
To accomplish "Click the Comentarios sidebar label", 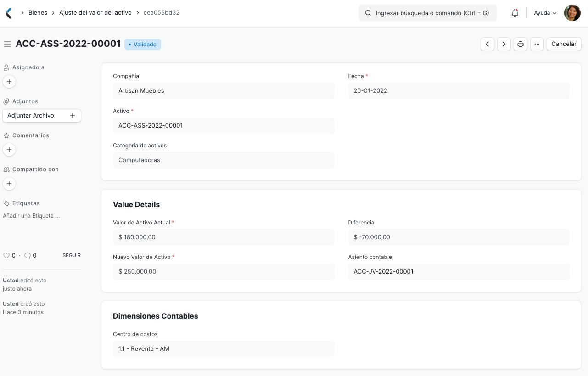I will (x=31, y=135).
